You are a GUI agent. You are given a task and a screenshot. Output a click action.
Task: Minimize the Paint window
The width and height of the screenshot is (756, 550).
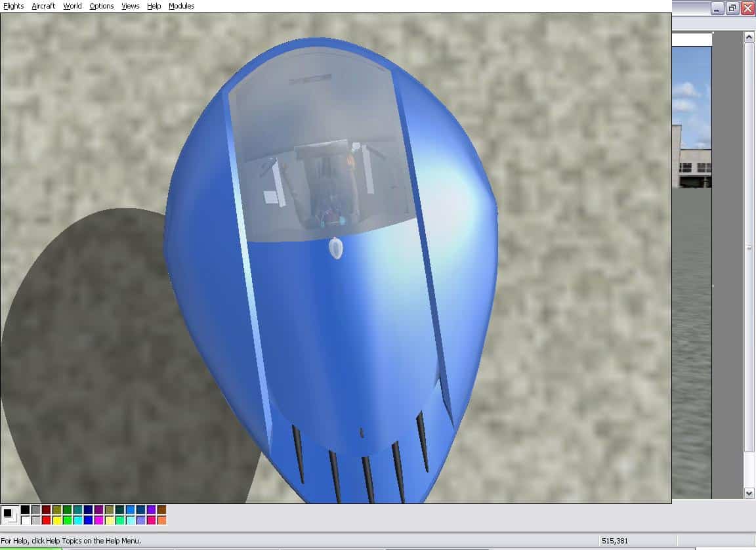pos(717,9)
